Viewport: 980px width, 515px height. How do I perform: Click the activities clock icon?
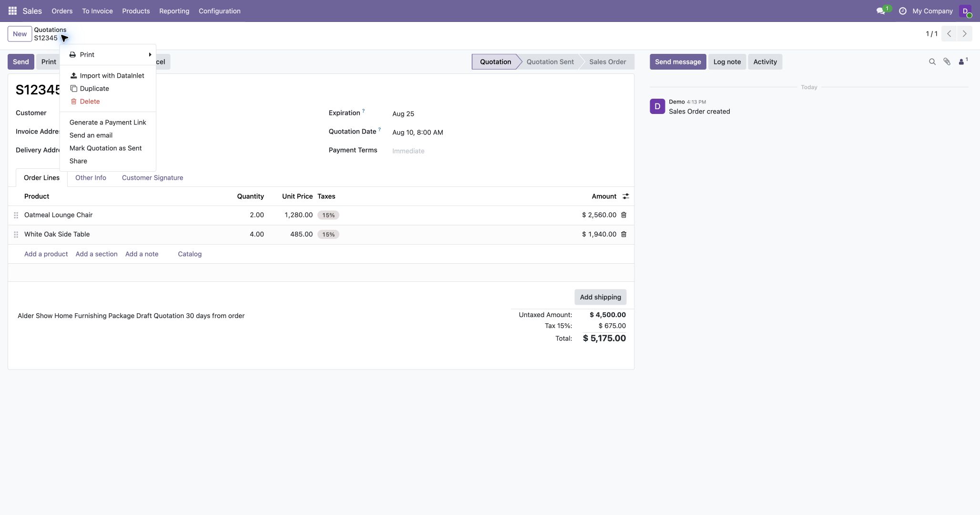902,10
